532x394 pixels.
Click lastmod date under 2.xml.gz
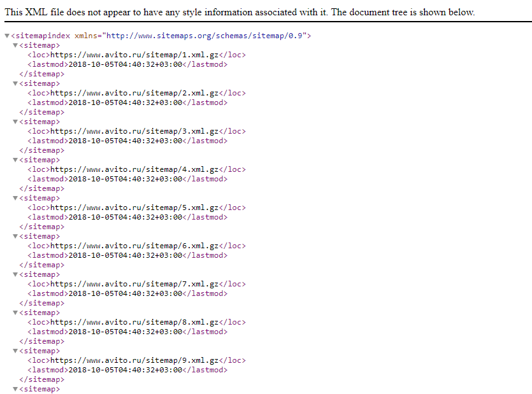click(x=126, y=102)
